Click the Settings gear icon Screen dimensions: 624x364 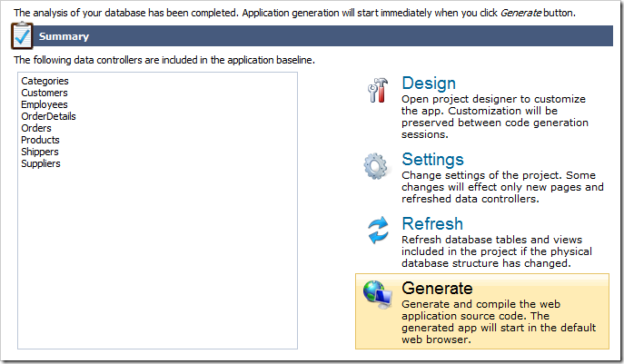[377, 167]
